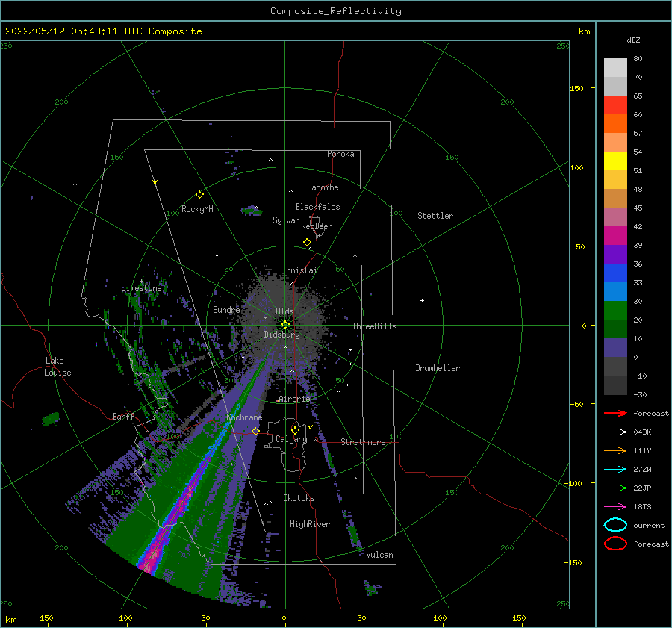Click the asterisk marker east of Innisfail
Image resolution: width=672 pixels, height=628 pixels.
355,256
